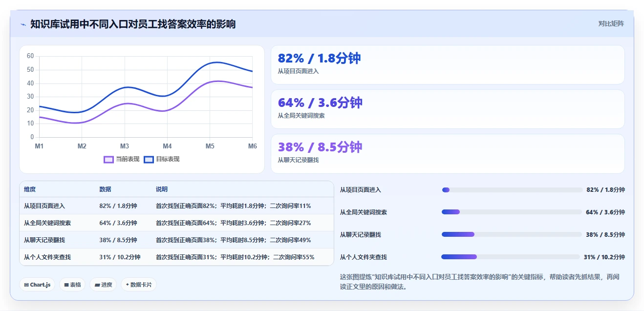
Task: Click the M1 axis label on chart
Action: click(39, 146)
